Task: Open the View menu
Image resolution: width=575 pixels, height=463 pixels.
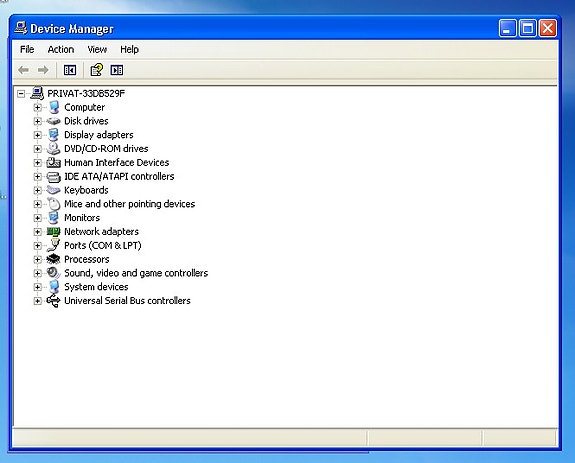Action: pyautogui.click(x=97, y=49)
